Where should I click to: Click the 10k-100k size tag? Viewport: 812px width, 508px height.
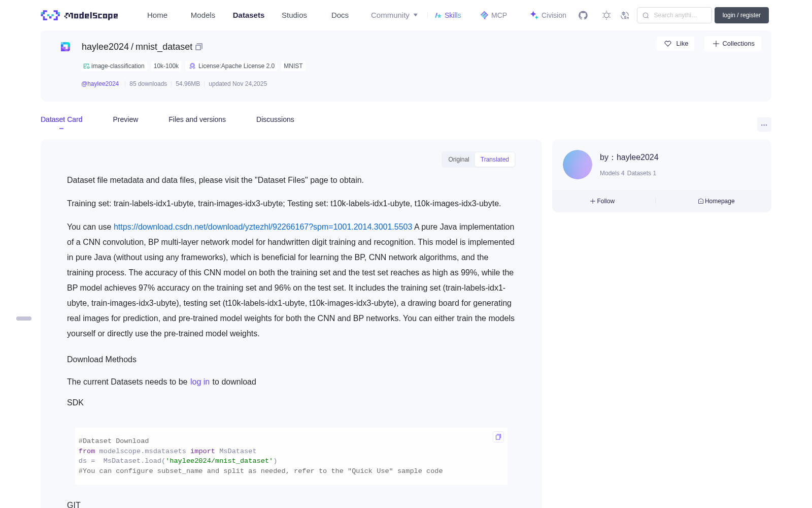point(166,66)
